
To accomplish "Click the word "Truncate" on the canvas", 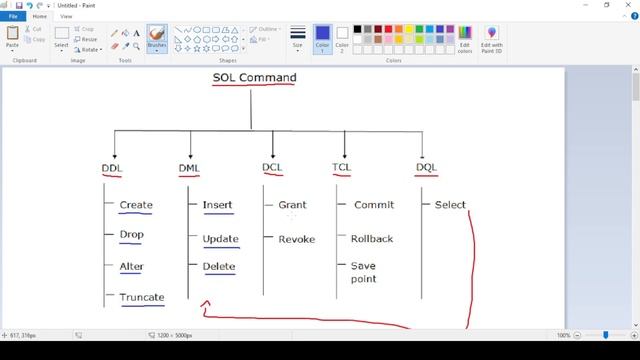I will (x=142, y=297).
